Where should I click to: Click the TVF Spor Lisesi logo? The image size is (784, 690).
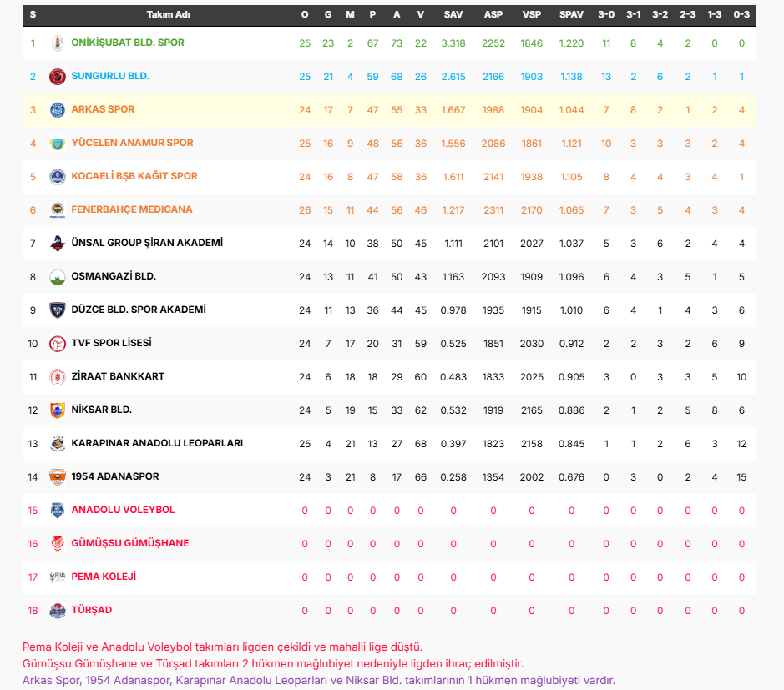point(58,344)
